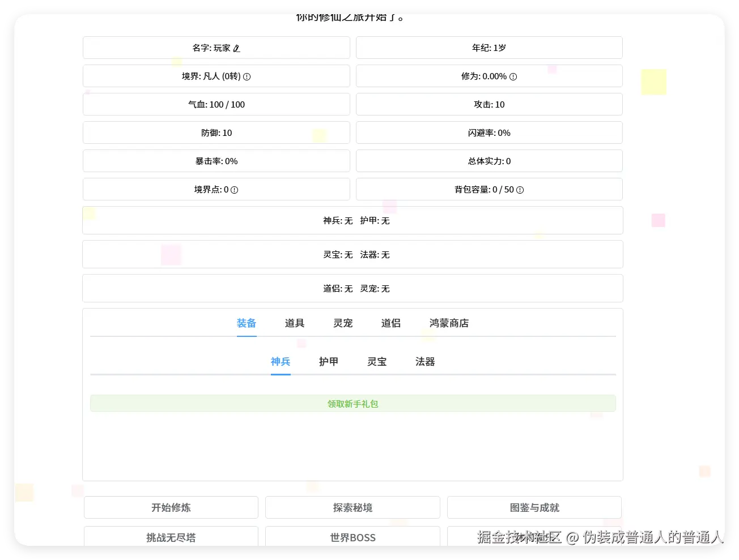The width and height of the screenshot is (739, 560).
Task: Click the pencil icon to rename 玩家
Action: pyautogui.click(x=237, y=48)
